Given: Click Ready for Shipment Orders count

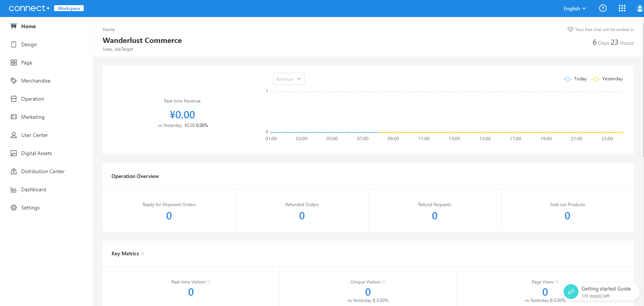Looking at the screenshot, I should pyautogui.click(x=169, y=216).
